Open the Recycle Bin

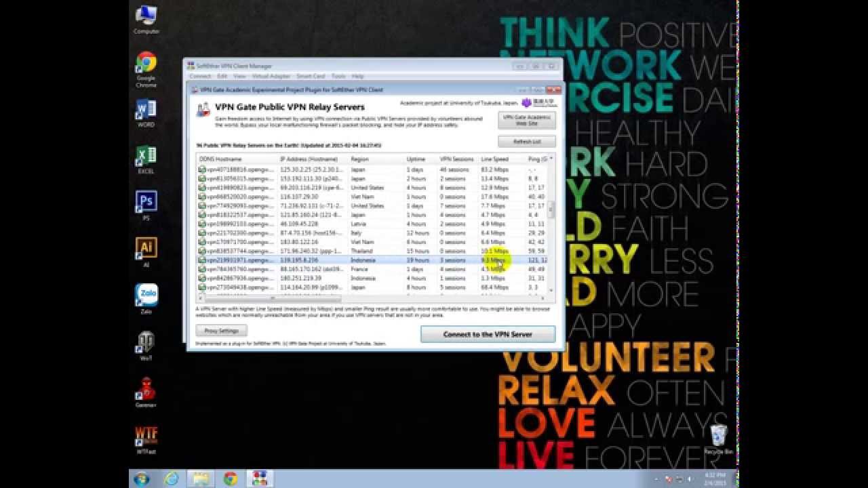(x=718, y=439)
